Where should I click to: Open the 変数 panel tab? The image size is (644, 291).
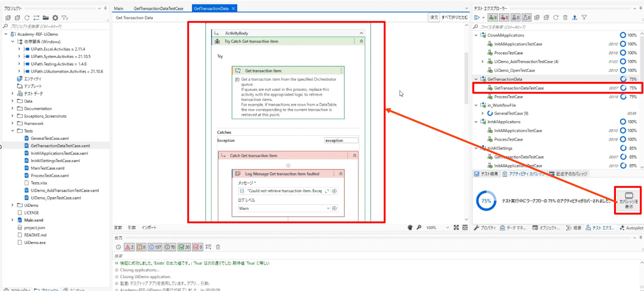tap(118, 228)
